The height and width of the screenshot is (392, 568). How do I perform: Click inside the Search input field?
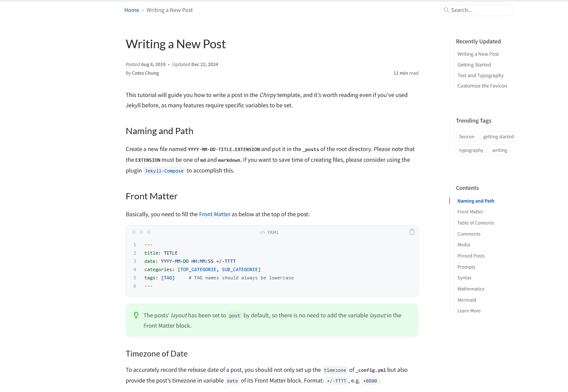click(479, 10)
